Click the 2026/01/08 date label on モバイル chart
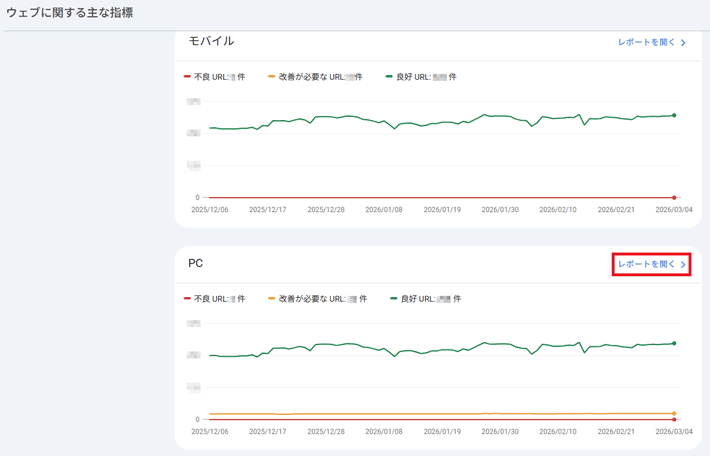 (384, 210)
